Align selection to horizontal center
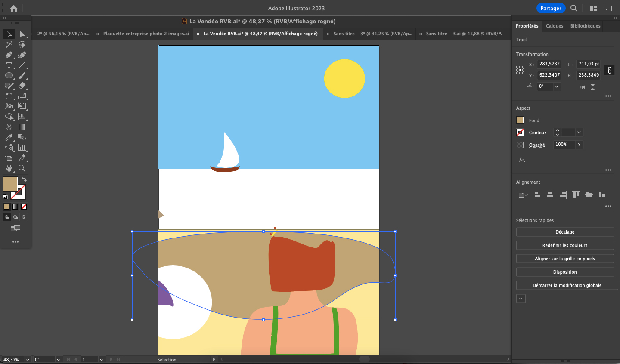 (x=550, y=195)
